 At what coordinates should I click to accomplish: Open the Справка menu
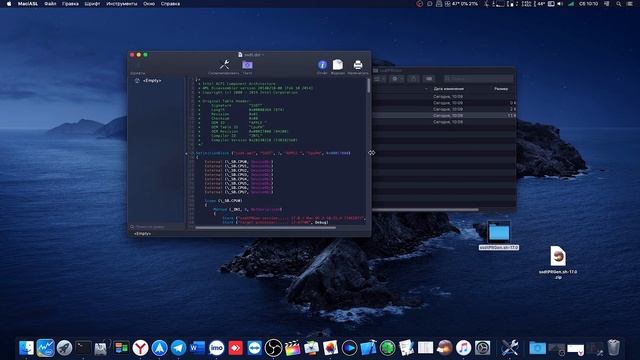point(170,4)
